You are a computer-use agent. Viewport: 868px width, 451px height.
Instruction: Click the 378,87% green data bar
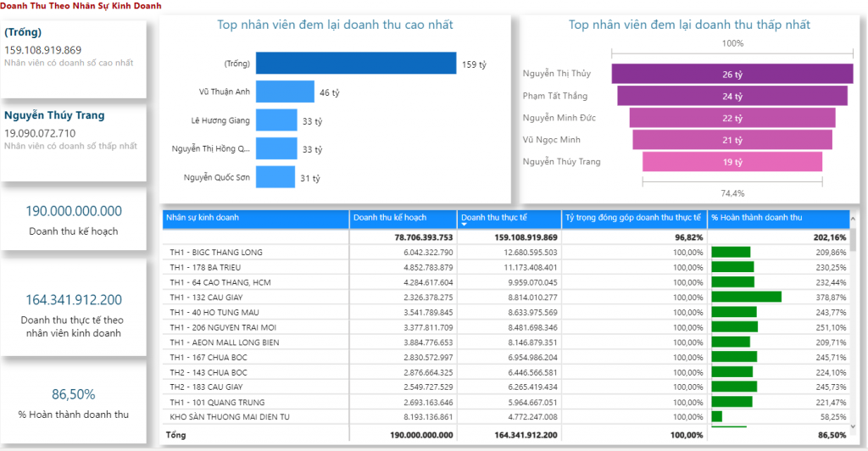[746, 298]
